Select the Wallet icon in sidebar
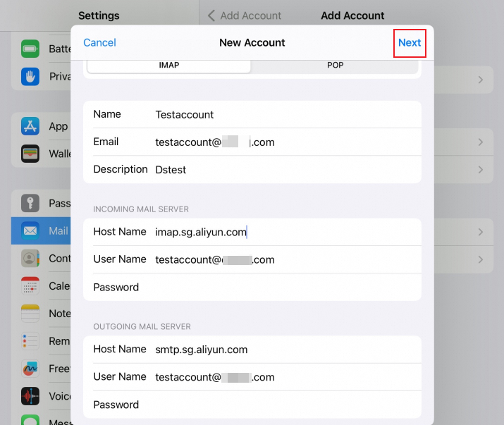 (30, 154)
